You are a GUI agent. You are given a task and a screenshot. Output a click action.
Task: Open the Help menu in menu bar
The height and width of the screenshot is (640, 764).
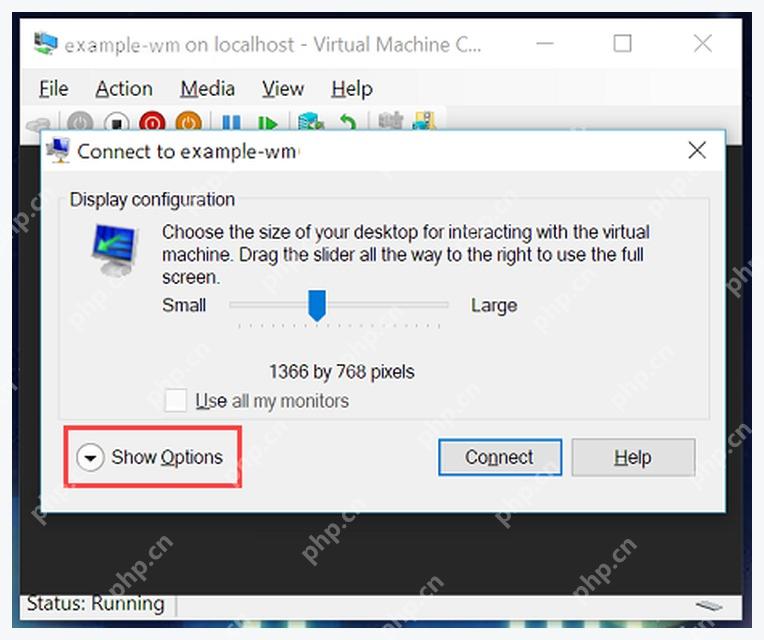point(352,89)
